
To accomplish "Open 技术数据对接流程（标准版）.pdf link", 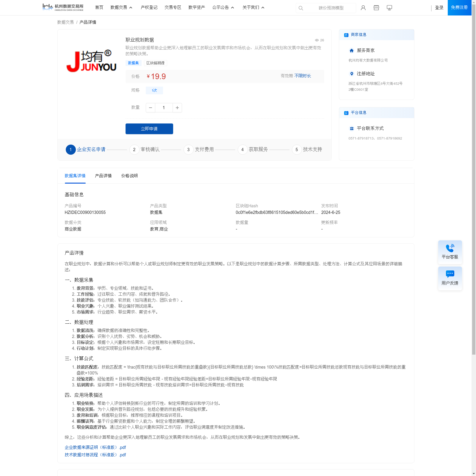I will tap(95, 455).
